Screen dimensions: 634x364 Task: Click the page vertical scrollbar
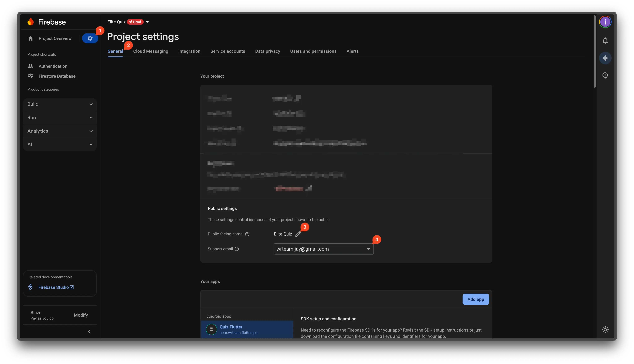595,52
